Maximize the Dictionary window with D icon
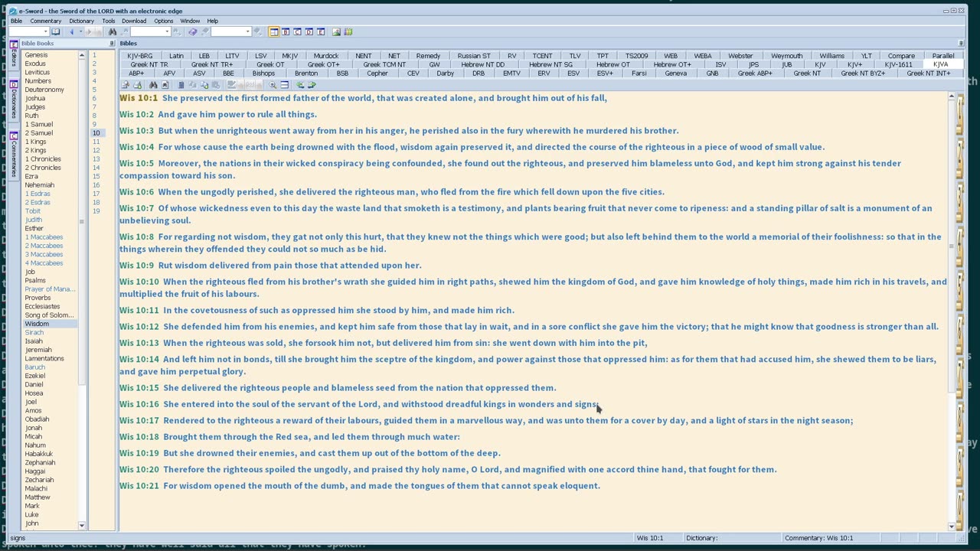980x551 pixels. point(309,31)
